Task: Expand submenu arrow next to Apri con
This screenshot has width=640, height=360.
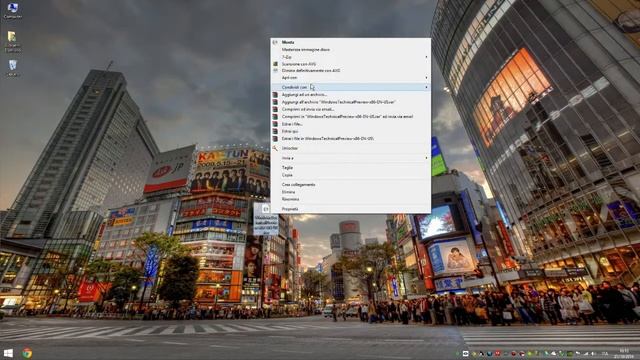Action: [427, 78]
